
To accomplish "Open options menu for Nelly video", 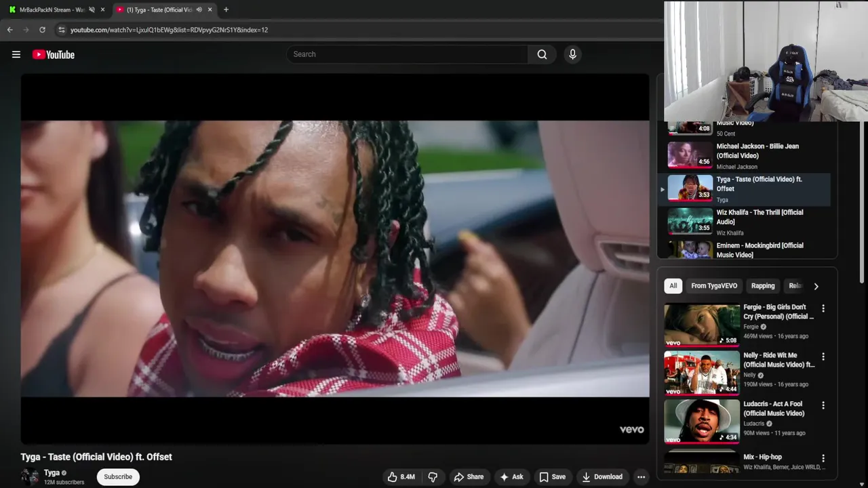I will pyautogui.click(x=823, y=357).
